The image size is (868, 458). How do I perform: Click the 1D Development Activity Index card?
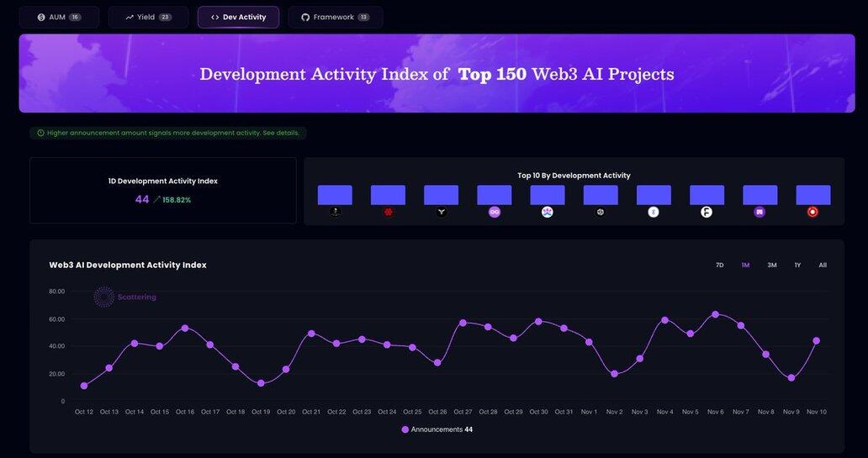162,191
